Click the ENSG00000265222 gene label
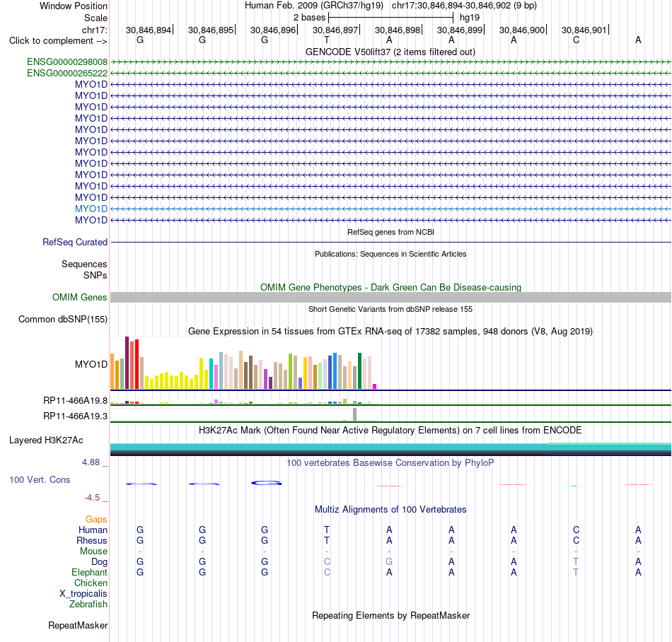The height and width of the screenshot is (642, 672). click(x=67, y=74)
